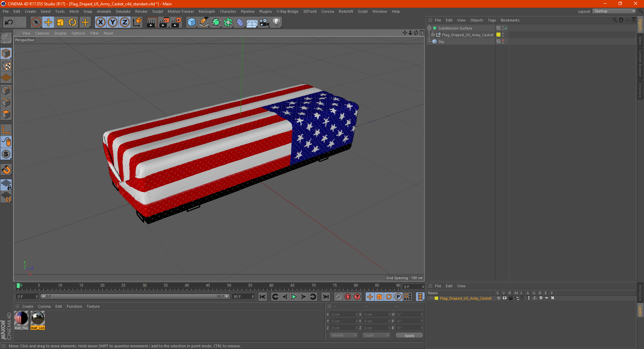The height and width of the screenshot is (349, 644).
Task: Play the animation forward
Action: [x=294, y=297]
